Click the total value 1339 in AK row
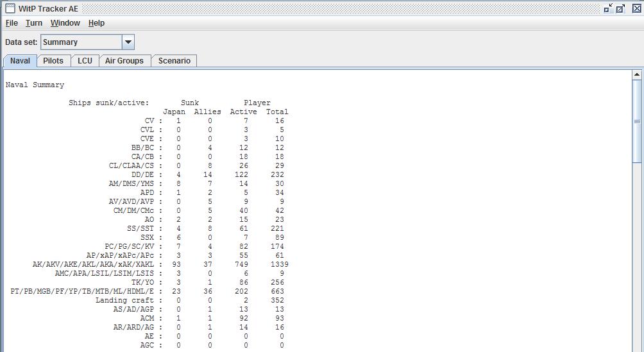 point(279,265)
